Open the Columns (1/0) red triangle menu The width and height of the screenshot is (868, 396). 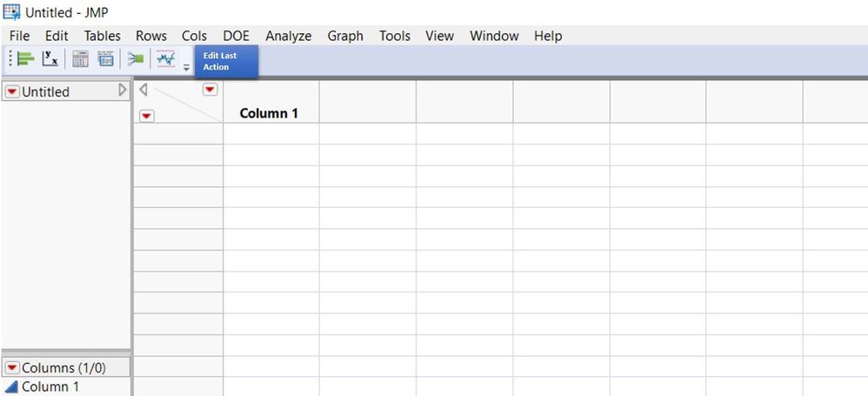(12, 368)
